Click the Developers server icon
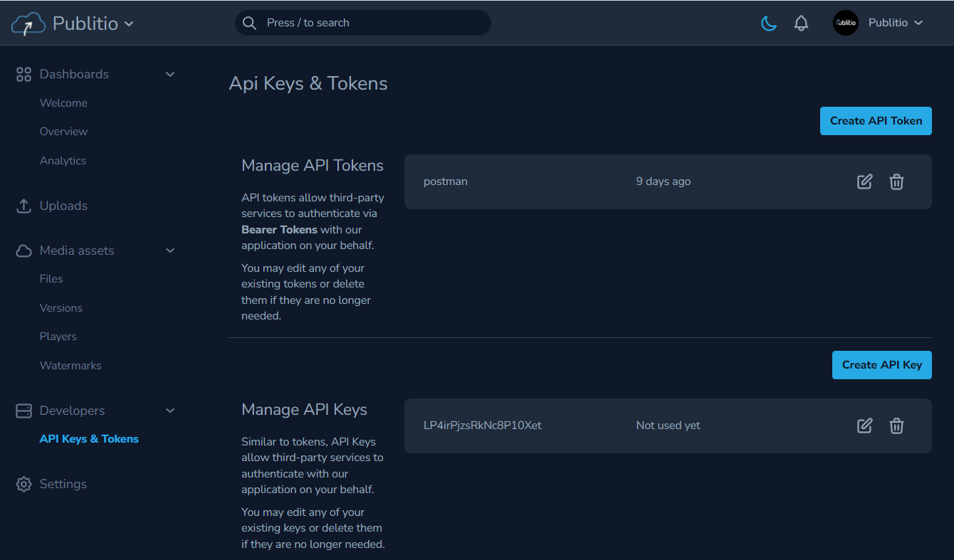This screenshot has width=954, height=560. 23,411
